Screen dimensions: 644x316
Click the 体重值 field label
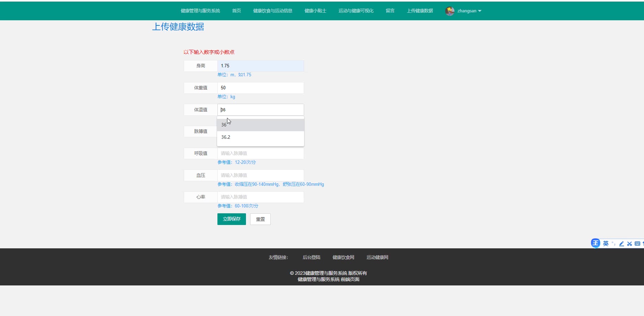tap(201, 88)
